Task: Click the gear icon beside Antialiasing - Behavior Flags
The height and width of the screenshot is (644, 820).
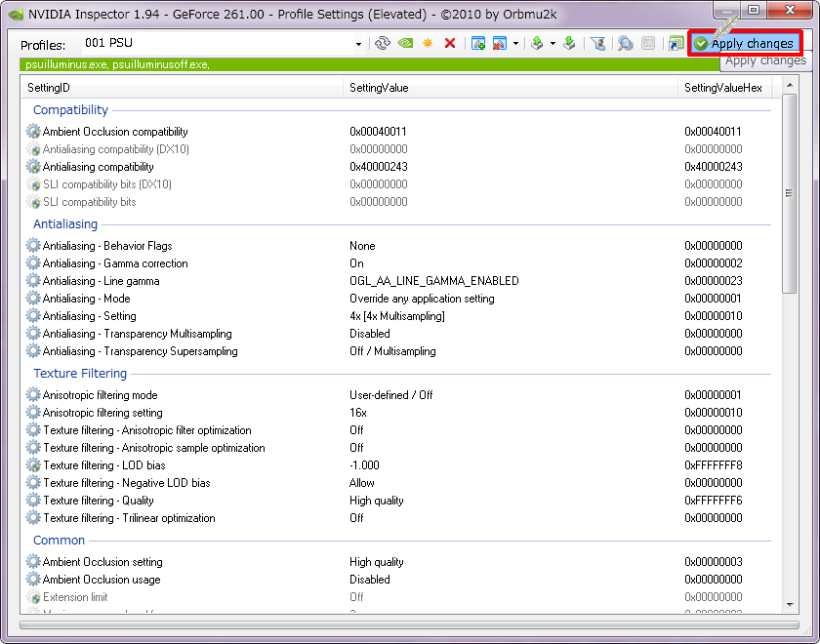Action: pyautogui.click(x=33, y=245)
